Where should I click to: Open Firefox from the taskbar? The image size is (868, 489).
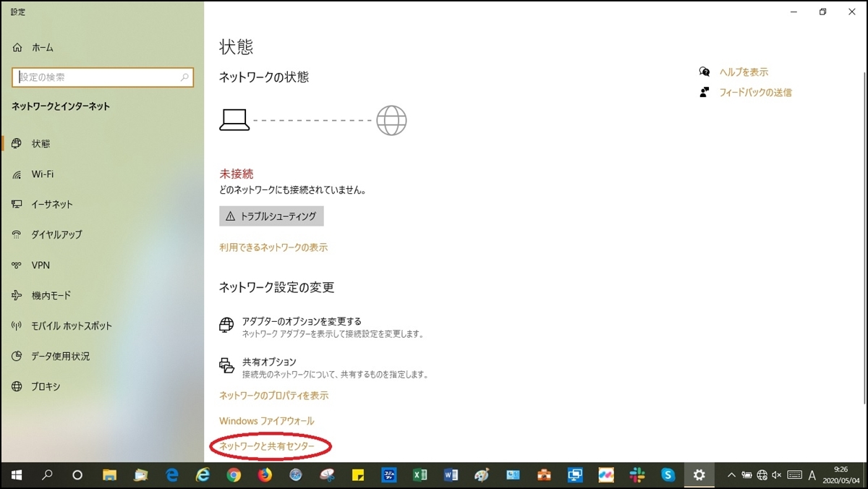tap(263, 475)
